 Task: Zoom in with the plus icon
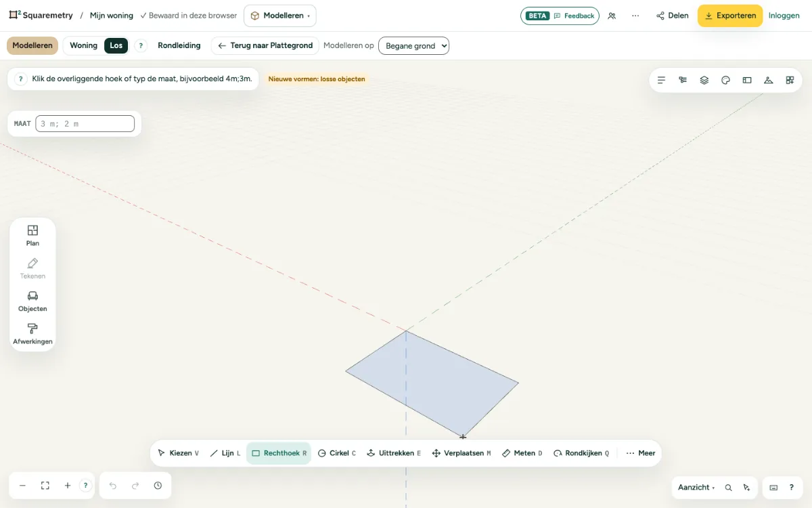click(68, 486)
